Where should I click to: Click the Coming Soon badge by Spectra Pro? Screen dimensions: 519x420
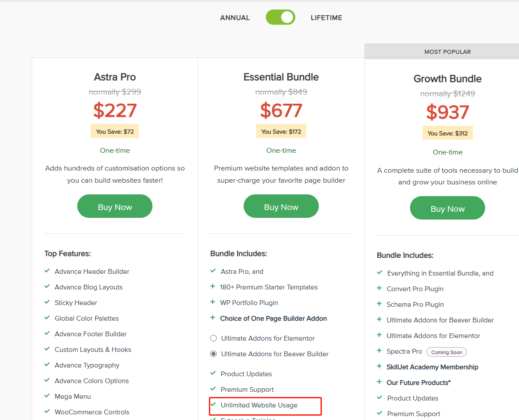(446, 352)
